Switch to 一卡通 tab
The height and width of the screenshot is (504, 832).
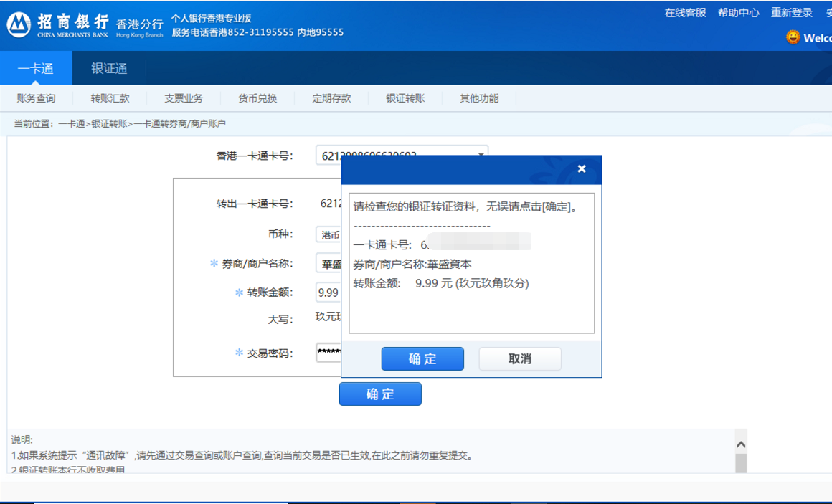pyautogui.click(x=36, y=68)
